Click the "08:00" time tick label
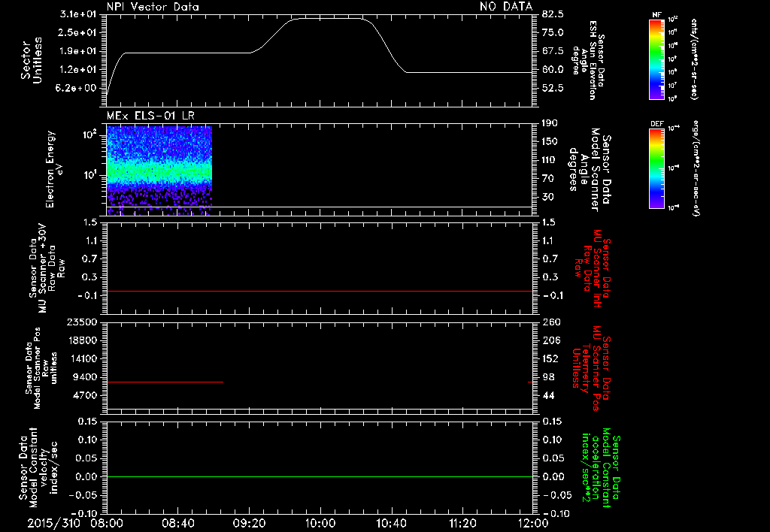The height and width of the screenshot is (532, 770). click(107, 523)
